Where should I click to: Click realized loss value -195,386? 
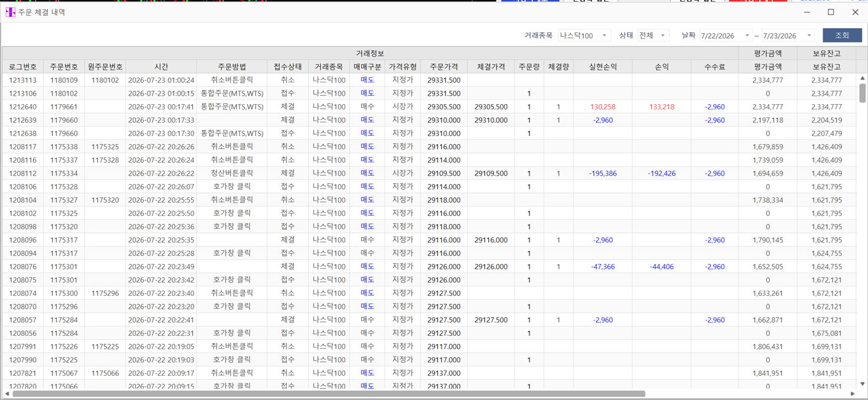point(603,174)
